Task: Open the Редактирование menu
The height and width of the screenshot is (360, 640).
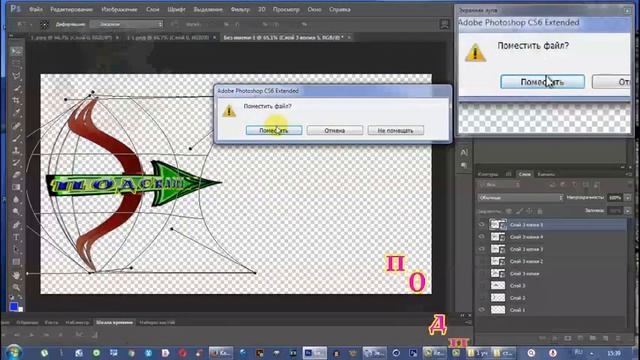Action: (x=71, y=9)
